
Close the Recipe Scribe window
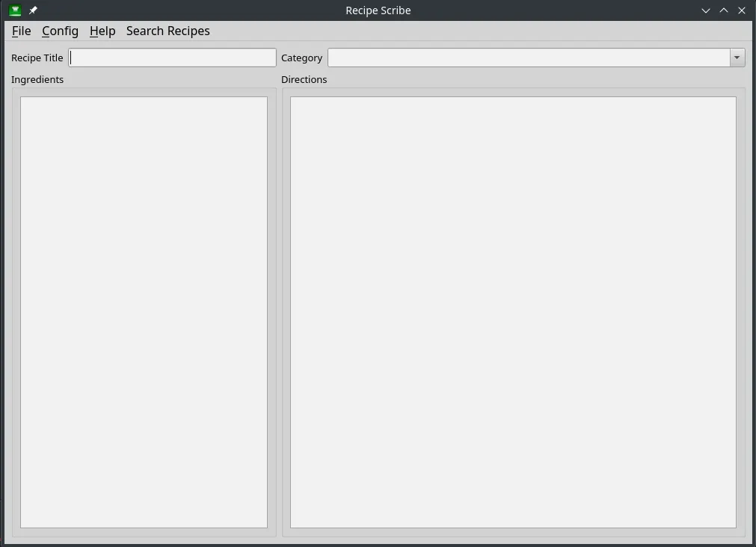tap(742, 10)
